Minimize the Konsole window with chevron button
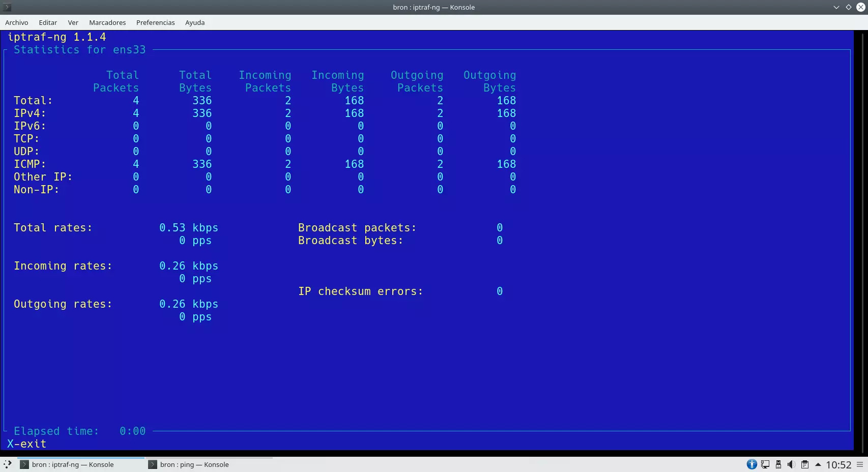The height and width of the screenshot is (472, 868). click(836, 7)
